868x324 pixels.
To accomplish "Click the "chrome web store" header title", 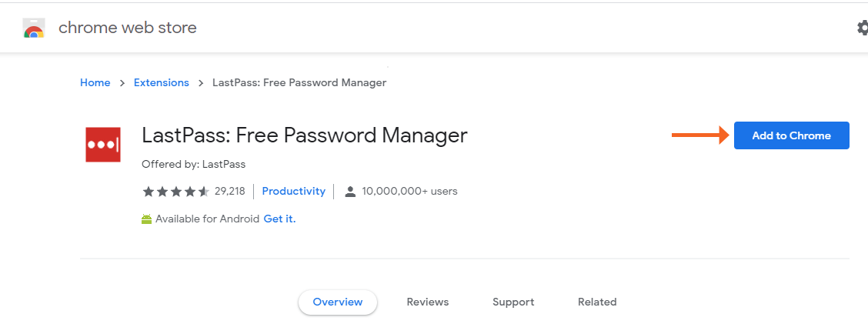I will click(x=128, y=28).
